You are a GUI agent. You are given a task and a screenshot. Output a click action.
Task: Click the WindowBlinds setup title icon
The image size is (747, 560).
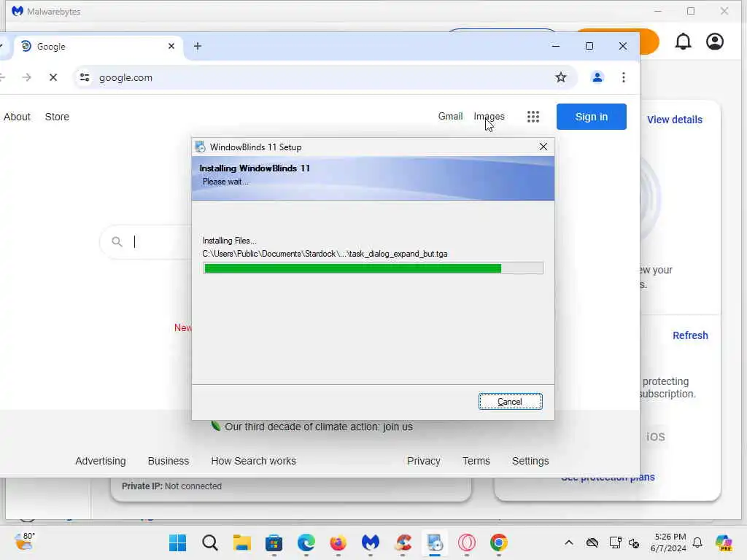point(201,147)
